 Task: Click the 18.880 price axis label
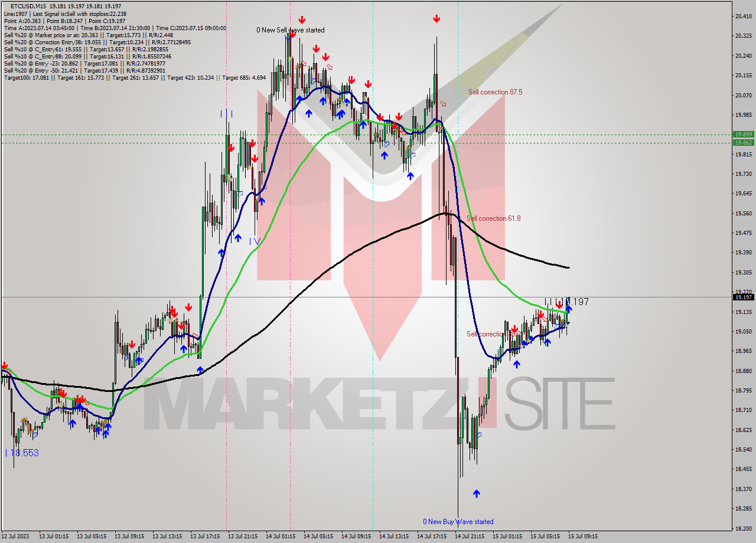744,371
